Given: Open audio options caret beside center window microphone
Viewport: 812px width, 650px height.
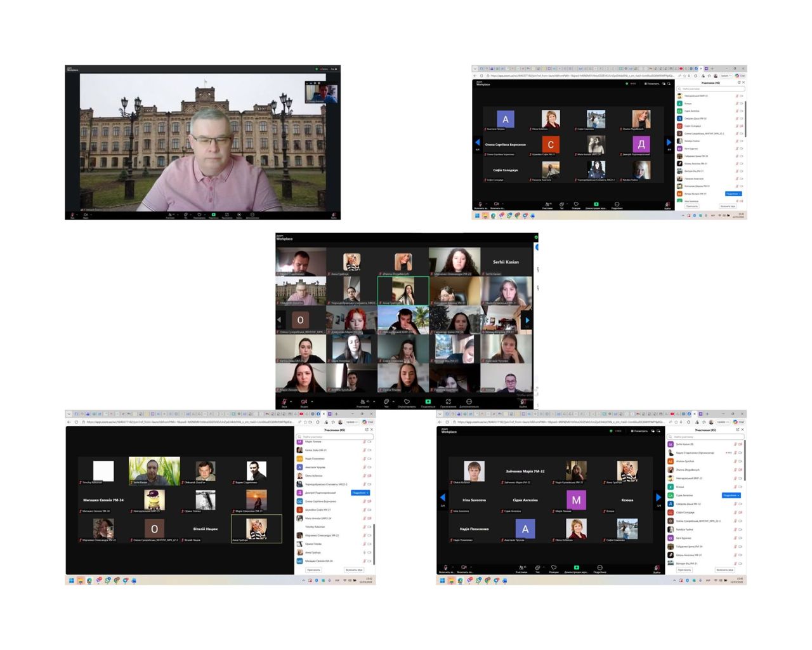Looking at the screenshot, I should [x=291, y=401].
